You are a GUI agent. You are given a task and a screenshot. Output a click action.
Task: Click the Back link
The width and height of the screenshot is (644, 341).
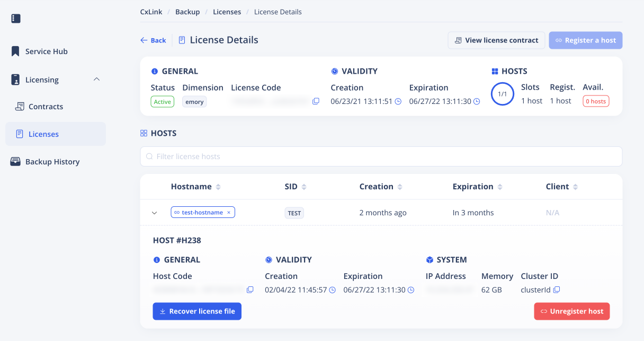[153, 40]
